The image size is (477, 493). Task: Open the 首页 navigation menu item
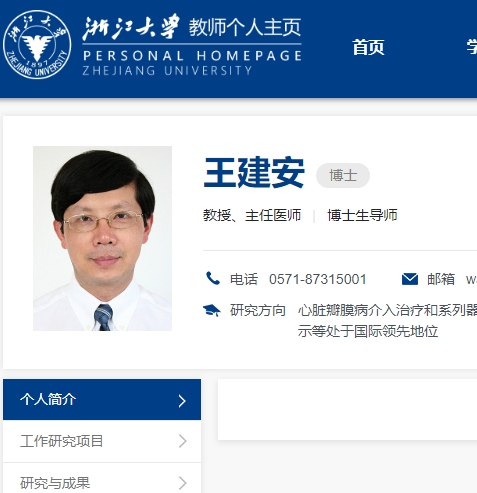[x=368, y=47]
